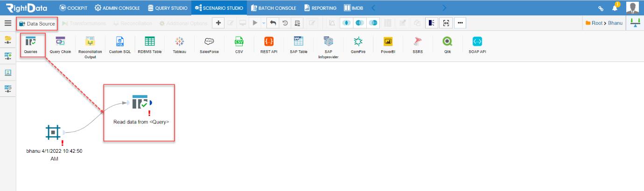Image resolution: width=644 pixels, height=191 pixels.
Task: Open IMDB menu item
Action: 353,7
